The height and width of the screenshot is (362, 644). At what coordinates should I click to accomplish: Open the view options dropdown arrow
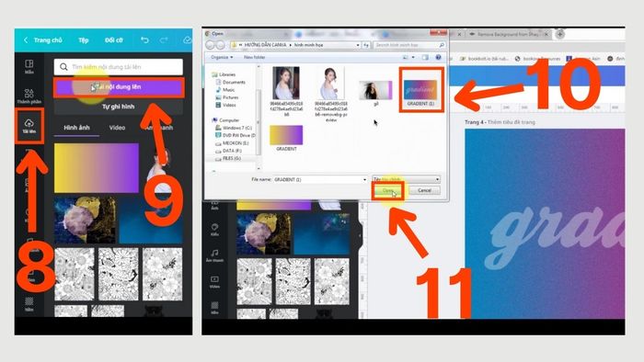[x=413, y=57]
